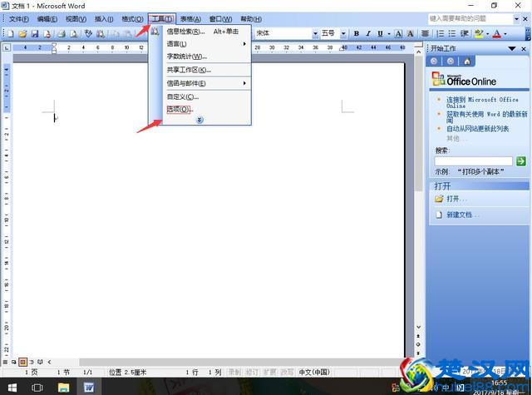Apply the red Font Color button
532x395 pixels.
click(x=497, y=33)
